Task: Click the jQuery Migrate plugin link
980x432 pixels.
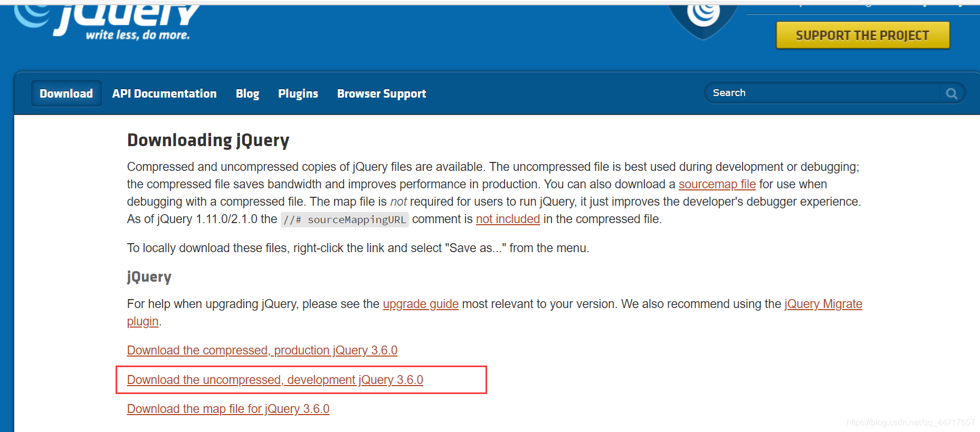Action: tap(823, 304)
